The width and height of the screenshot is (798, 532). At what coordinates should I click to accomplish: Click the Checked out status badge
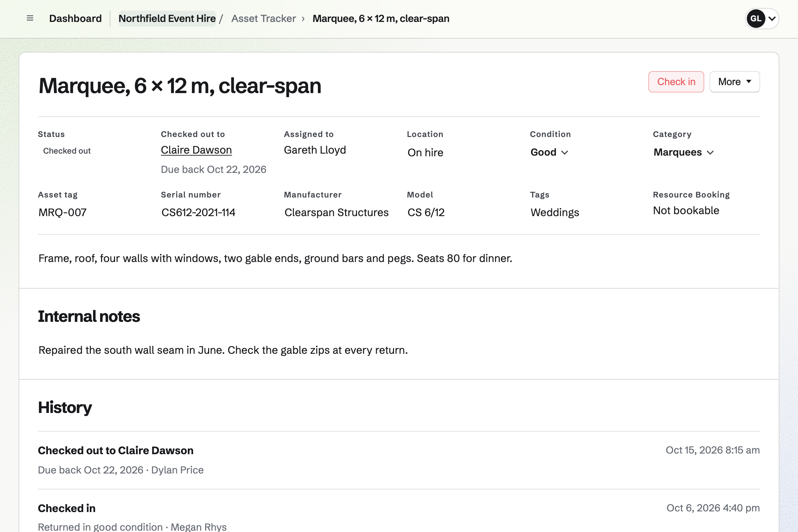67,151
